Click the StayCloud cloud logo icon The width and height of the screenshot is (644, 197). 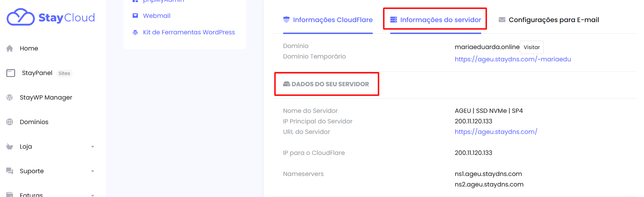[x=20, y=17]
